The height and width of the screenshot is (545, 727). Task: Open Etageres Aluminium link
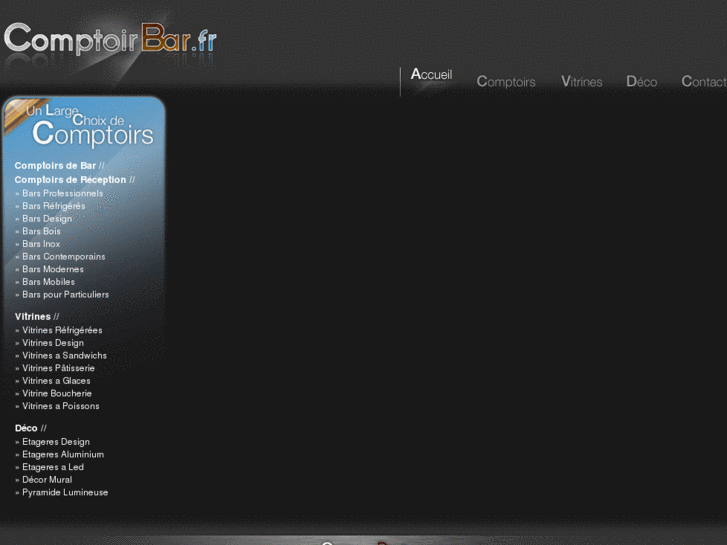[x=63, y=455]
